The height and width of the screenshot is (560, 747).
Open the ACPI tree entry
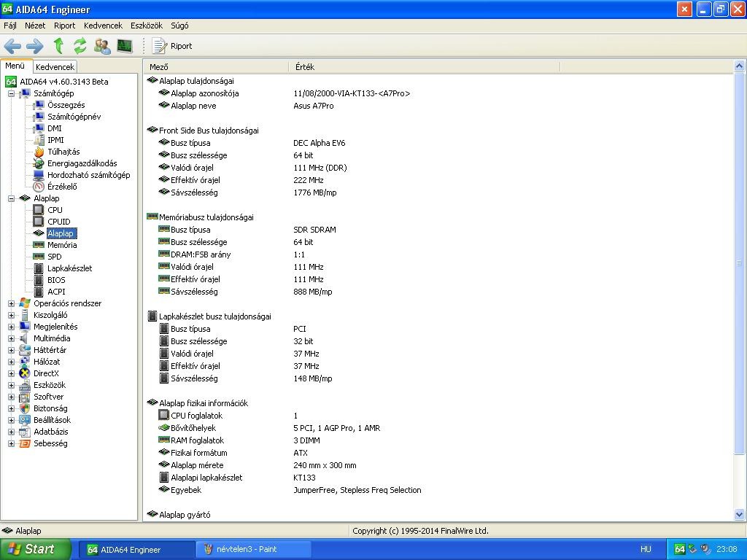coord(56,292)
